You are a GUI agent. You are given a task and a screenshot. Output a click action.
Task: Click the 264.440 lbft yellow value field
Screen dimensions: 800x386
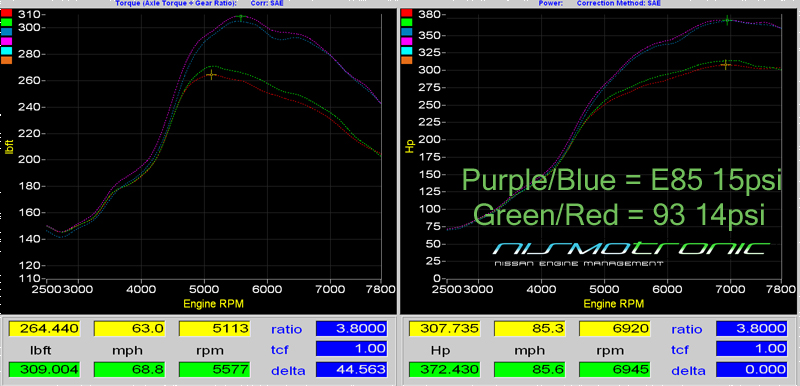[45, 329]
